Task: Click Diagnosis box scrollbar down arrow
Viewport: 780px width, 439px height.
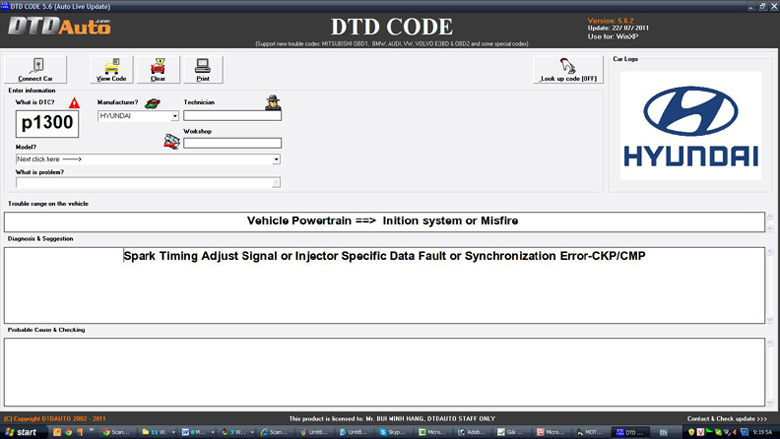Action: [770, 320]
